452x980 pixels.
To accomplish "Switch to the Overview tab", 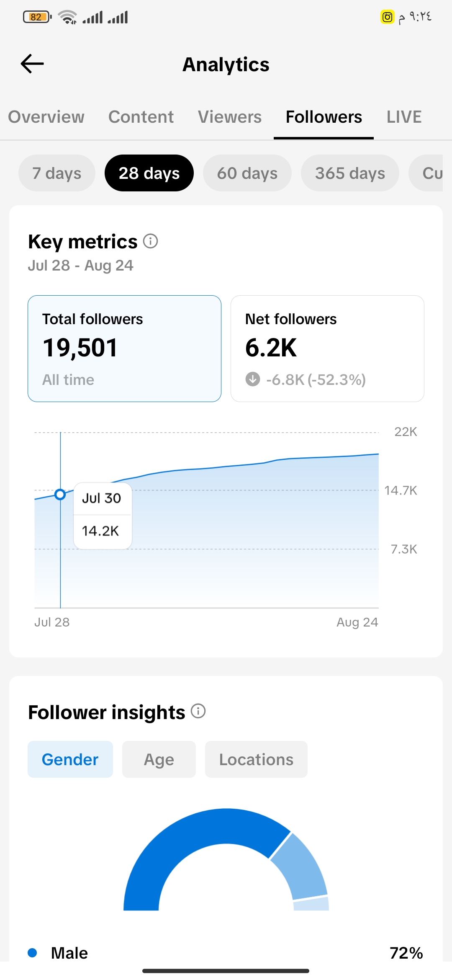I will tap(46, 117).
